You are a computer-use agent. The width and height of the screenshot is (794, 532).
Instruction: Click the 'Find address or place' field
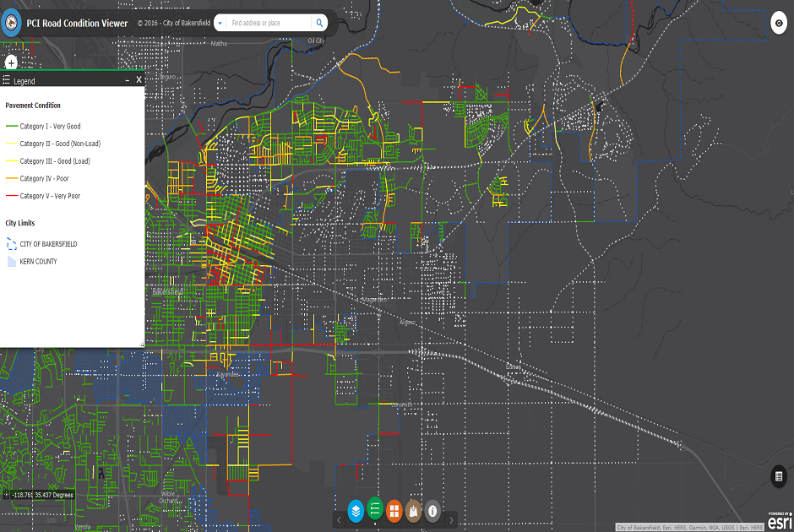point(269,23)
